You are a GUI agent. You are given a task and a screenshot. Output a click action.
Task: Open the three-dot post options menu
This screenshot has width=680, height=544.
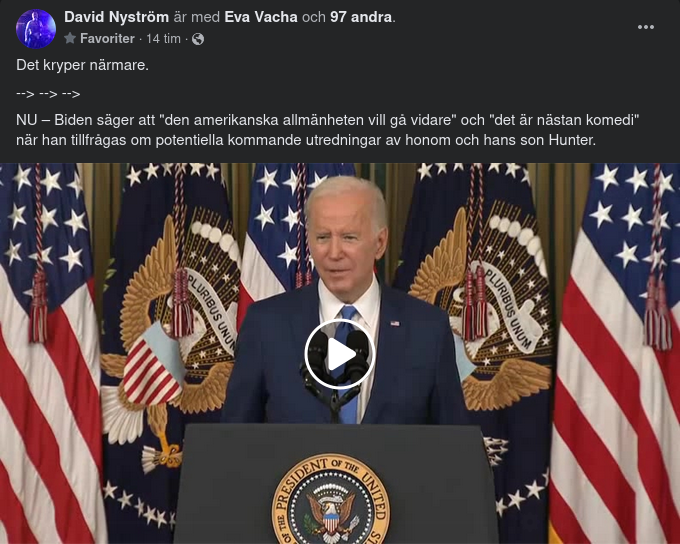[x=645, y=27]
